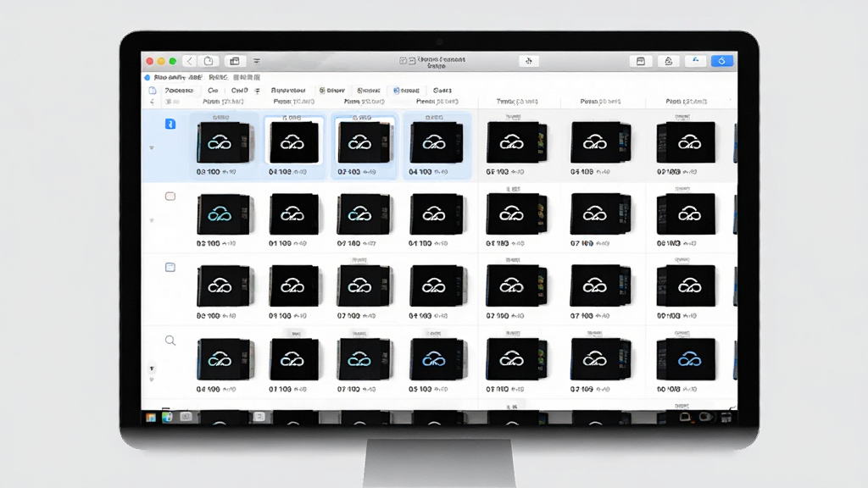Click the blue dot beneath the red window button
This screenshot has width=868, height=488.
147,77
